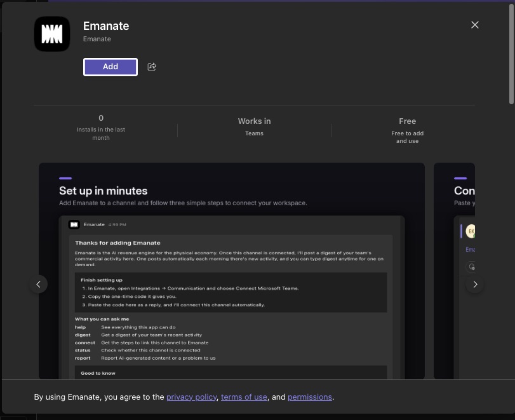Click the 'report' command row
The image size is (515, 420).
145,358
